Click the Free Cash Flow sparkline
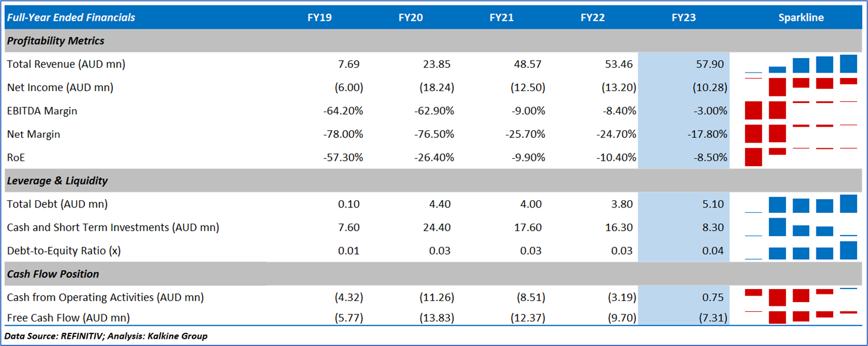 click(x=801, y=317)
